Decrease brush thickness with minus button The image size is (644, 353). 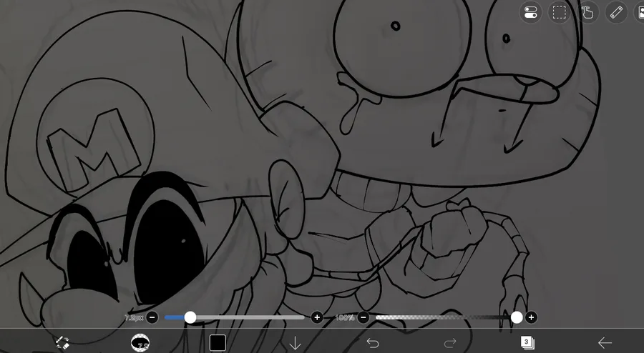[x=152, y=317]
